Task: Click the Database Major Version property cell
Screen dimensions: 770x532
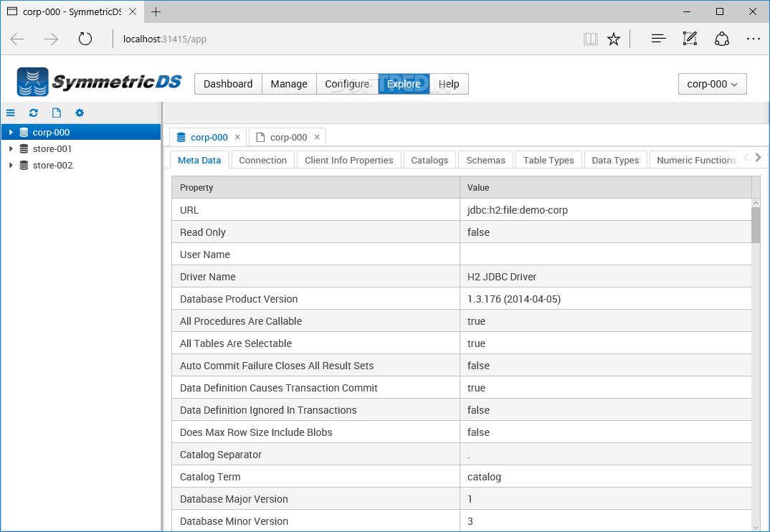Action: coord(315,498)
